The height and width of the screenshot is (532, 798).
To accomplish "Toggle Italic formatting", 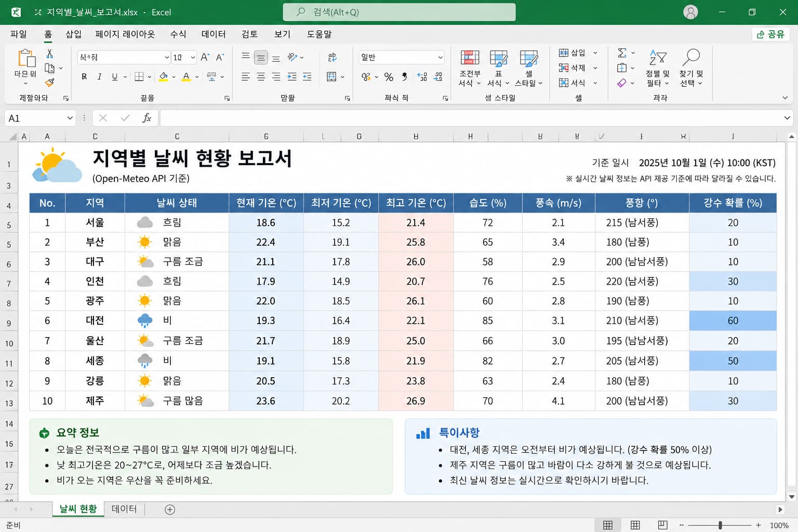I will click(99, 77).
